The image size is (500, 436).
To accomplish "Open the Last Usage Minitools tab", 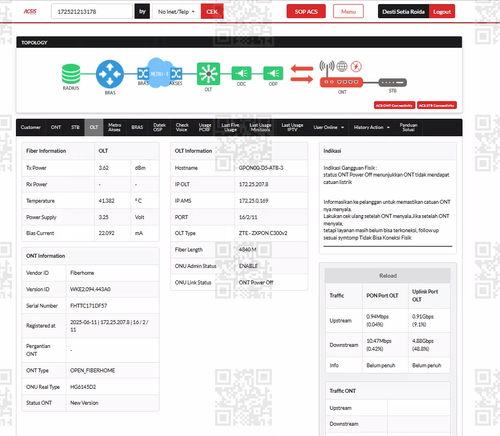I will pyautogui.click(x=260, y=127).
